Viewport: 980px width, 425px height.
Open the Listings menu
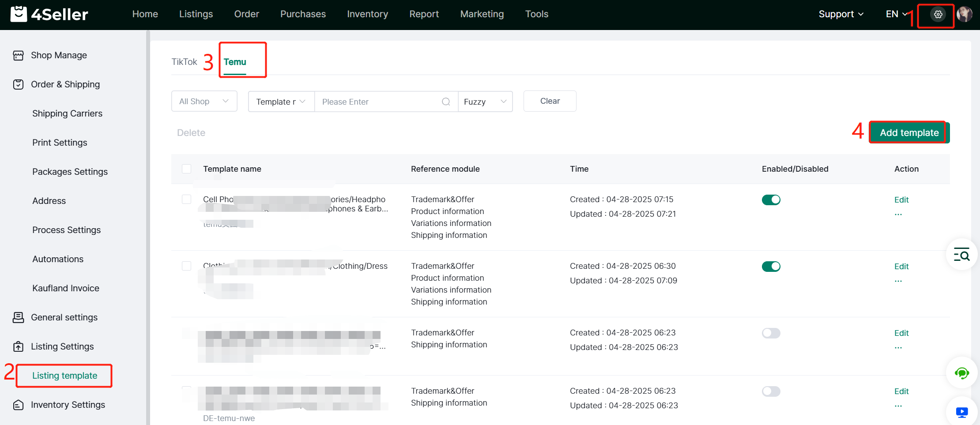tap(196, 14)
